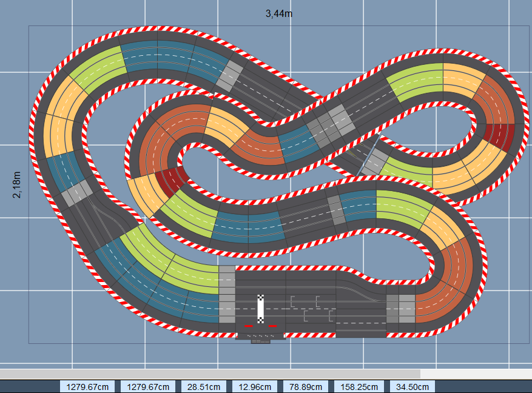Click the 3,44m layout width label
532x393 pixels.
279,13
